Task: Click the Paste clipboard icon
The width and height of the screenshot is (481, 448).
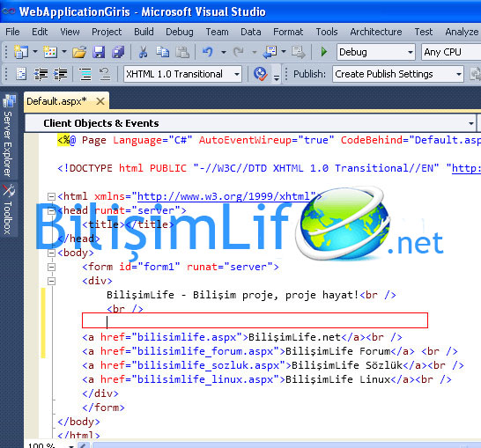Action: point(182,52)
